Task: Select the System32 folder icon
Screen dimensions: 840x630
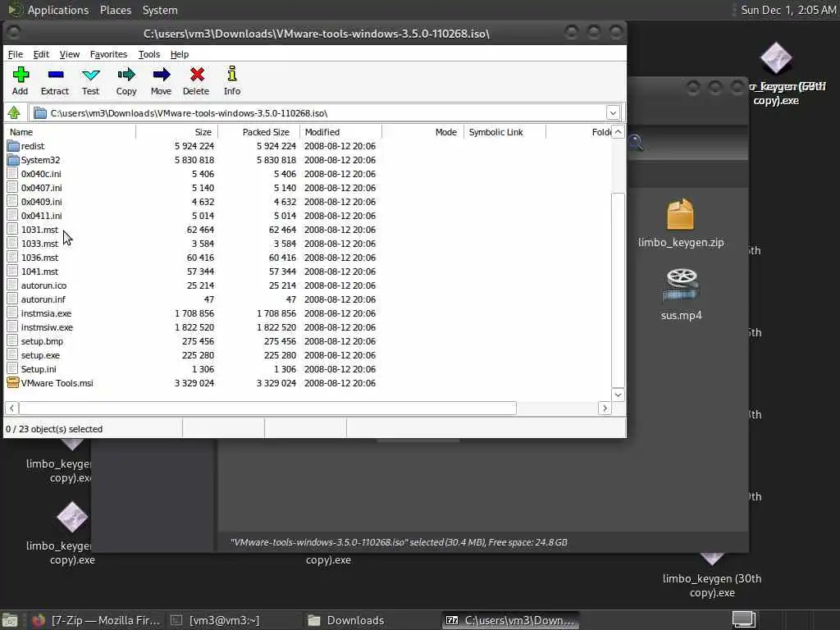Action: (13, 160)
